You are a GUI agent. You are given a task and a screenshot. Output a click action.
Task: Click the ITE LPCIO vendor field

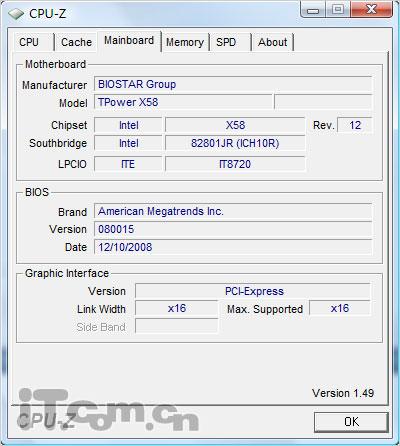(128, 164)
